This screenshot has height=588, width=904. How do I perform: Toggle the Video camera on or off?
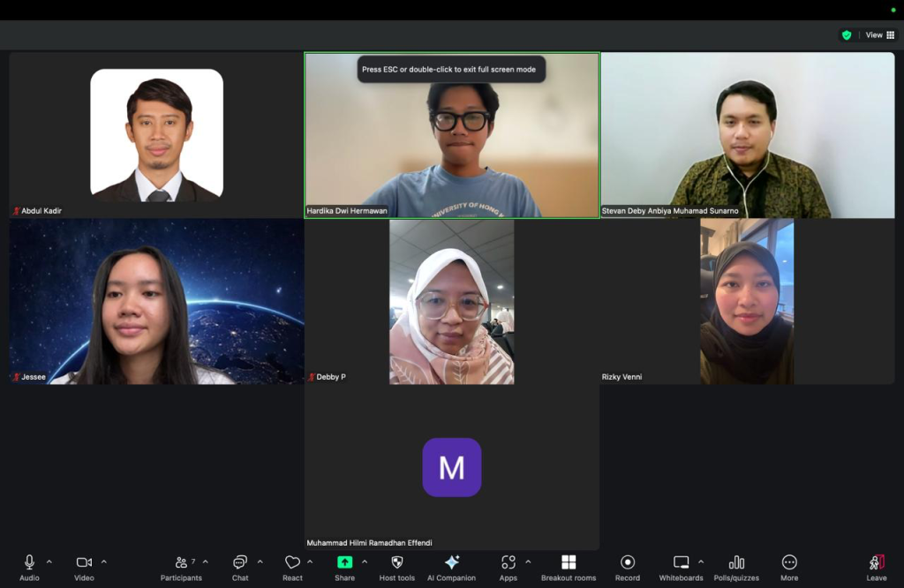[x=84, y=567]
